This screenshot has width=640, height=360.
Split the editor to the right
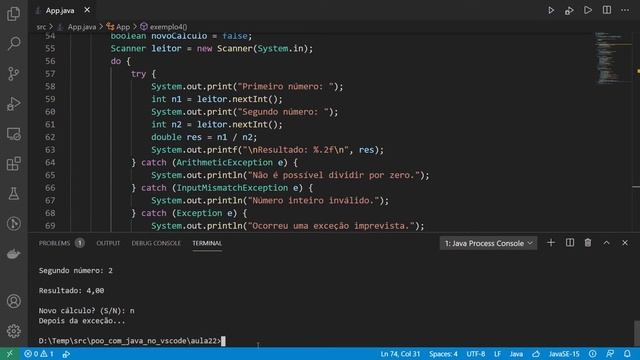click(x=607, y=10)
